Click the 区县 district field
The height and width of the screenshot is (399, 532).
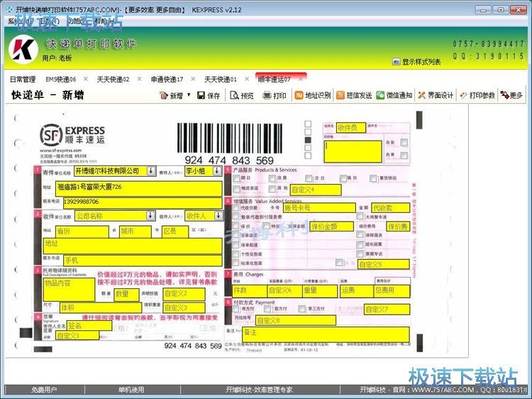click(x=175, y=231)
